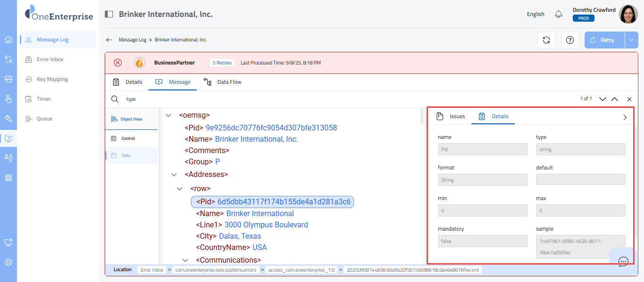Click the back arrow in breadcrumb
Screen dimensions: 644x282
109,40
